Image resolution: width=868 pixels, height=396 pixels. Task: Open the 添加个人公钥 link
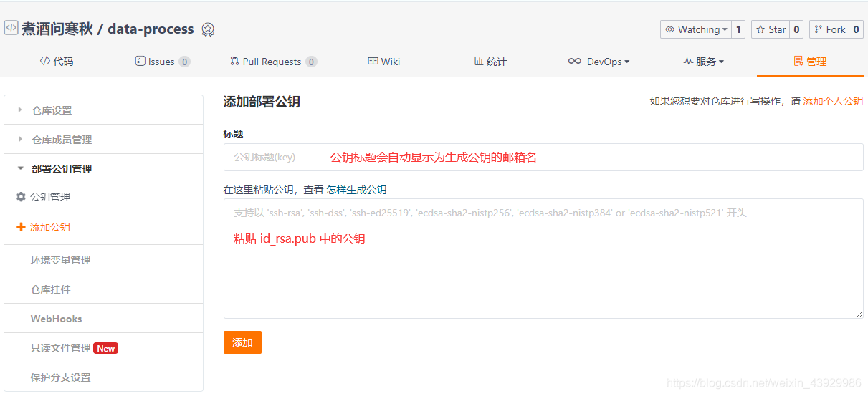tap(833, 101)
